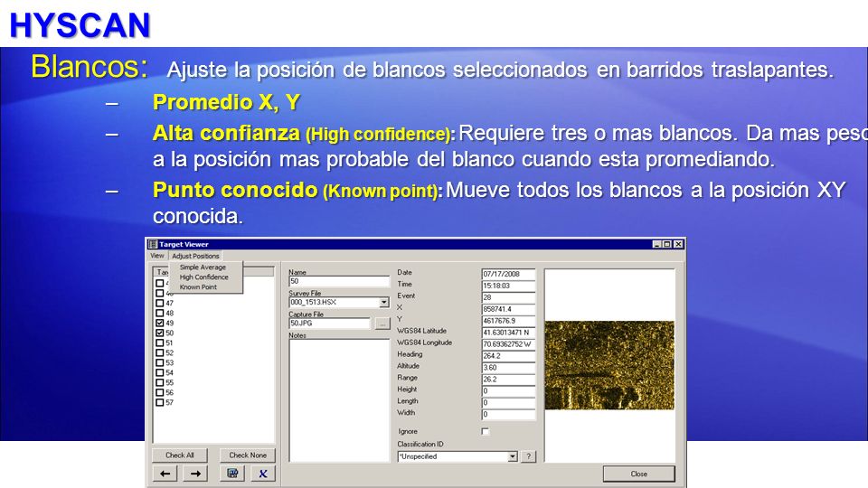The width and height of the screenshot is (868, 488).
Task: Check the box for target 47
Action: point(159,304)
